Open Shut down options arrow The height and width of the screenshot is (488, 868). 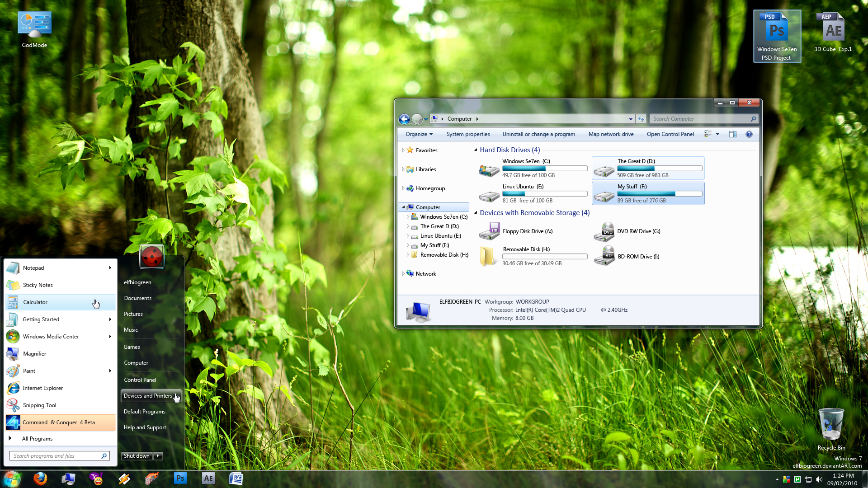pyautogui.click(x=158, y=456)
